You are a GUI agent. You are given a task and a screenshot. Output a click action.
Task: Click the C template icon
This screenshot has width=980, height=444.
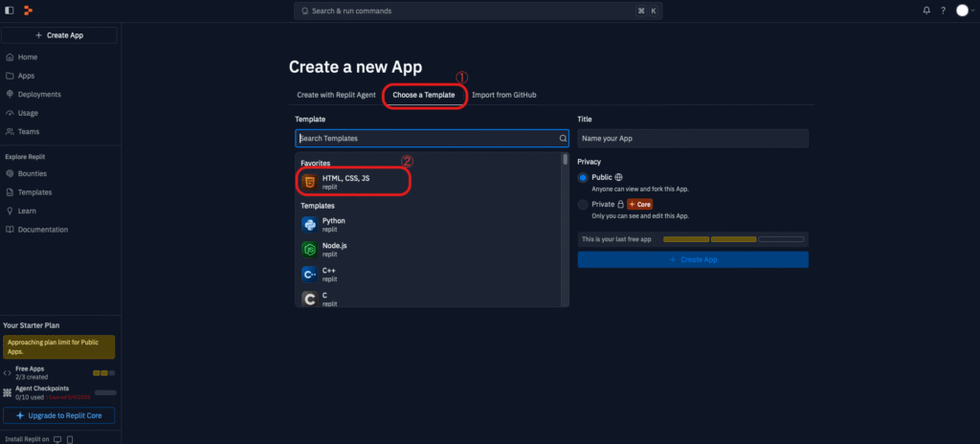tap(309, 299)
